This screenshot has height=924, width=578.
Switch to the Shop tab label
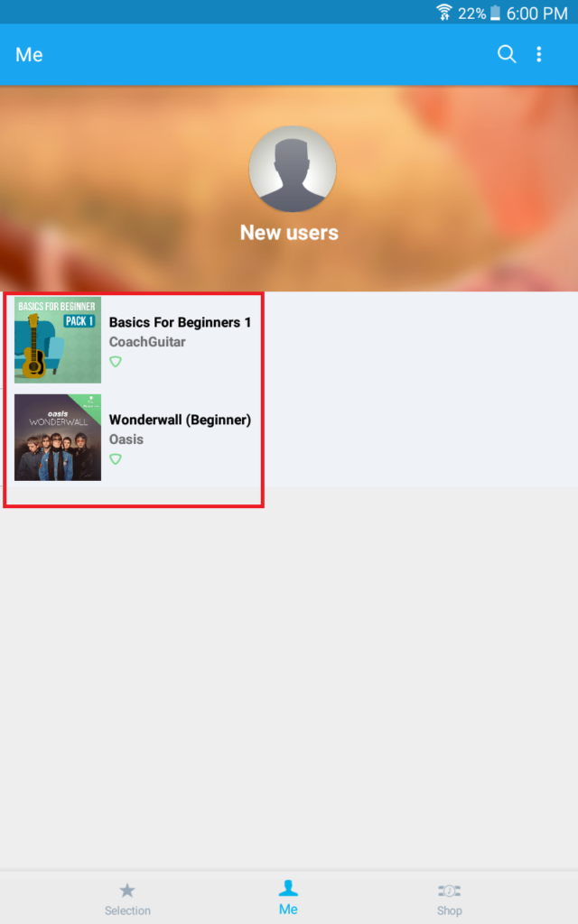[450, 910]
